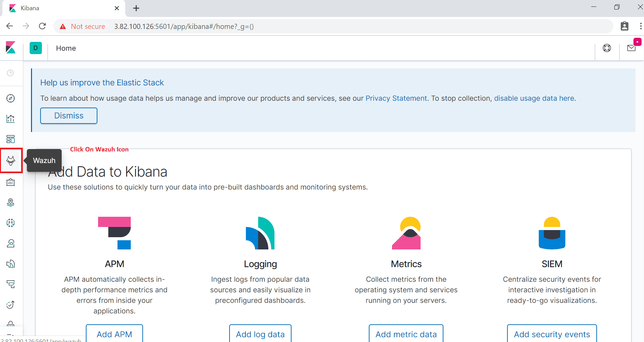The height and width of the screenshot is (342, 644).
Task: Click the Logging logo graphic
Action: point(260,233)
